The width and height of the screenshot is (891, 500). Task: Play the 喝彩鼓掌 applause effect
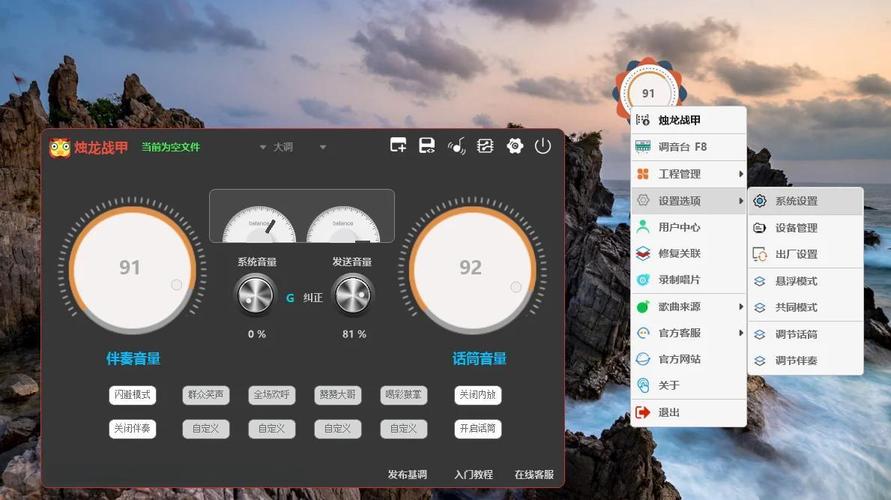[x=403, y=395]
